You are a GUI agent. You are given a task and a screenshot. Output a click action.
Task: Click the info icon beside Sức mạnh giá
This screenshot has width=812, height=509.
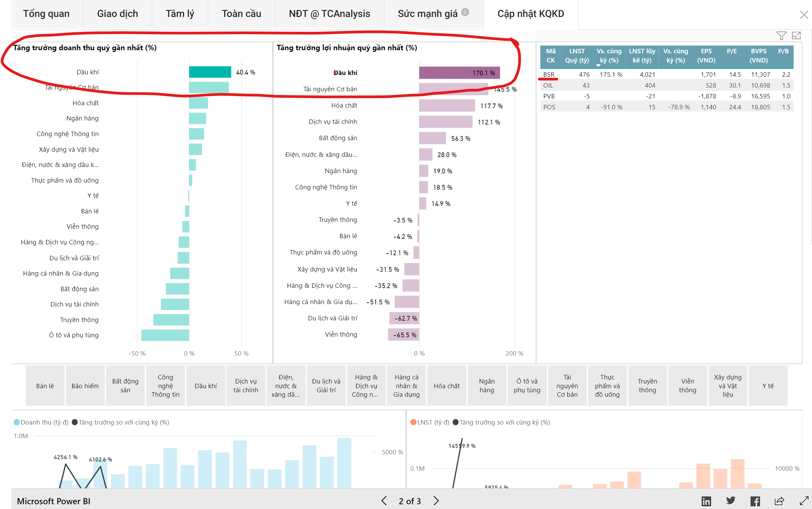pos(465,12)
